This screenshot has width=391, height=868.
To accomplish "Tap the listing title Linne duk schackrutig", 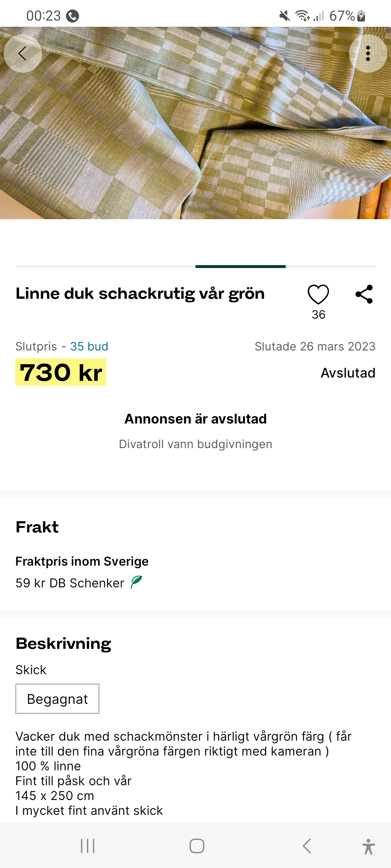I will tap(140, 294).
